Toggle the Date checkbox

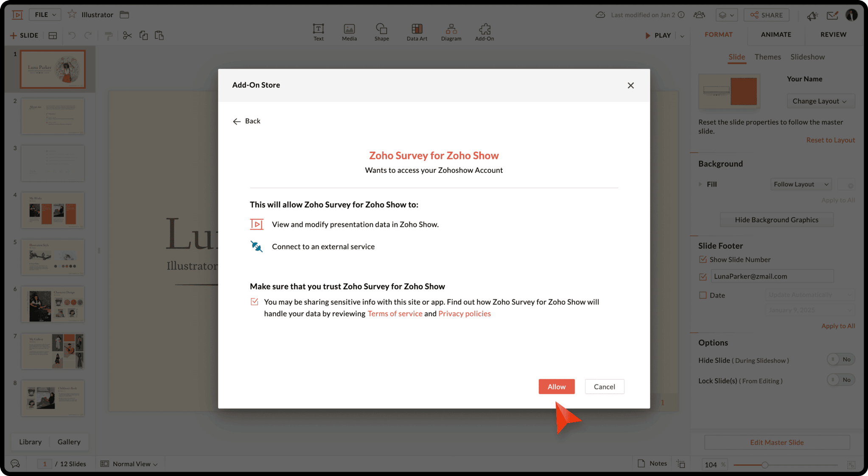coord(703,295)
